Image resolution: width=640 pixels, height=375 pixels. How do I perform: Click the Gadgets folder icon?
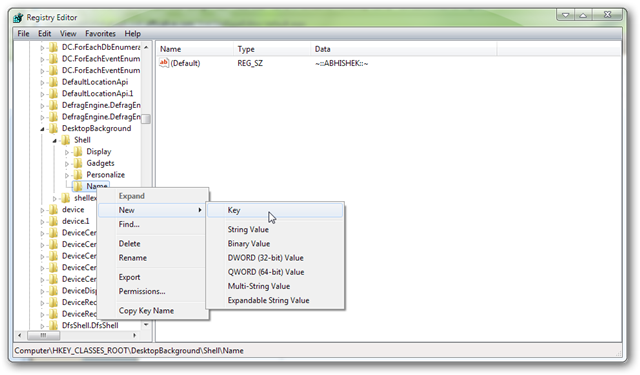78,163
